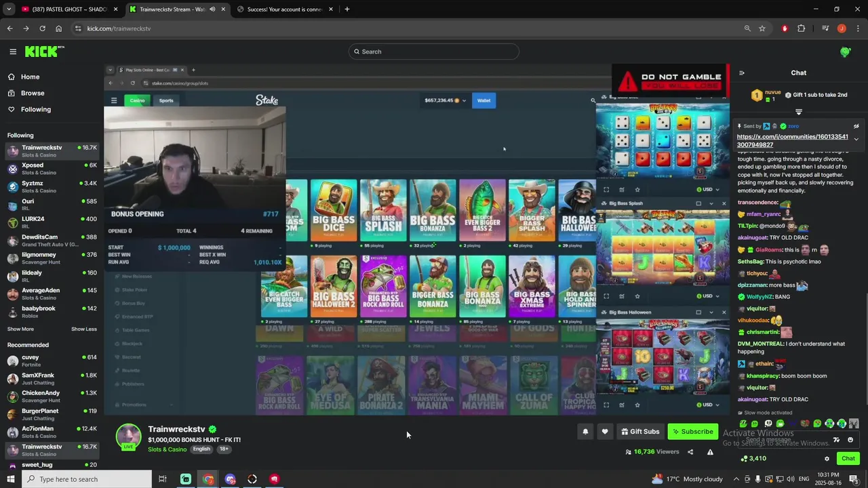868x488 pixels.
Task: Click the Trainwreckstv streamer avatar below video
Action: coord(128,436)
